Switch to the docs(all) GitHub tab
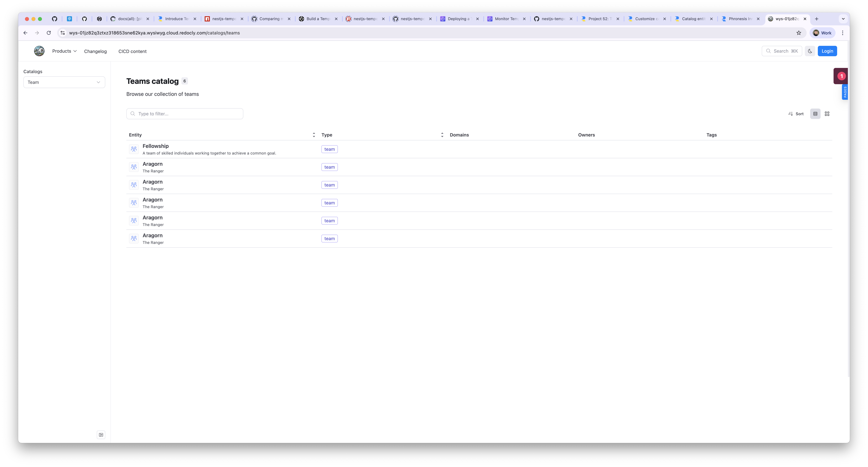 130,19
